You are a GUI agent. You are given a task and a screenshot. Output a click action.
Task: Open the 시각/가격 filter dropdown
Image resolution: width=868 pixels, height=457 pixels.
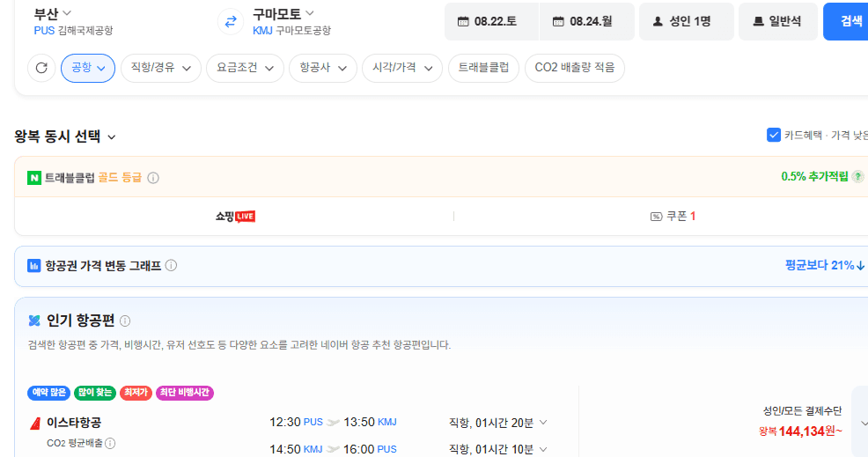coord(402,68)
